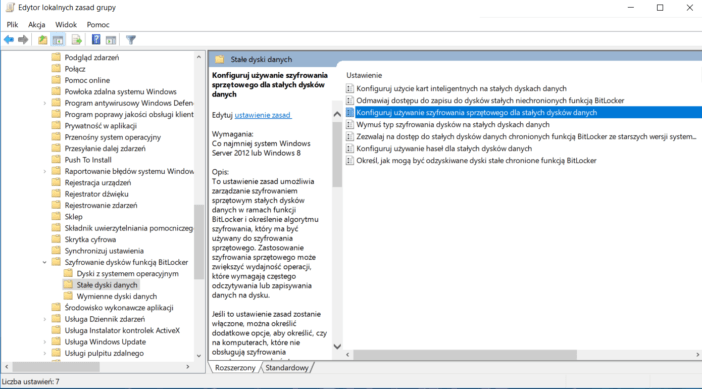
Task: Click the Ustawienie column header
Action: click(364, 75)
